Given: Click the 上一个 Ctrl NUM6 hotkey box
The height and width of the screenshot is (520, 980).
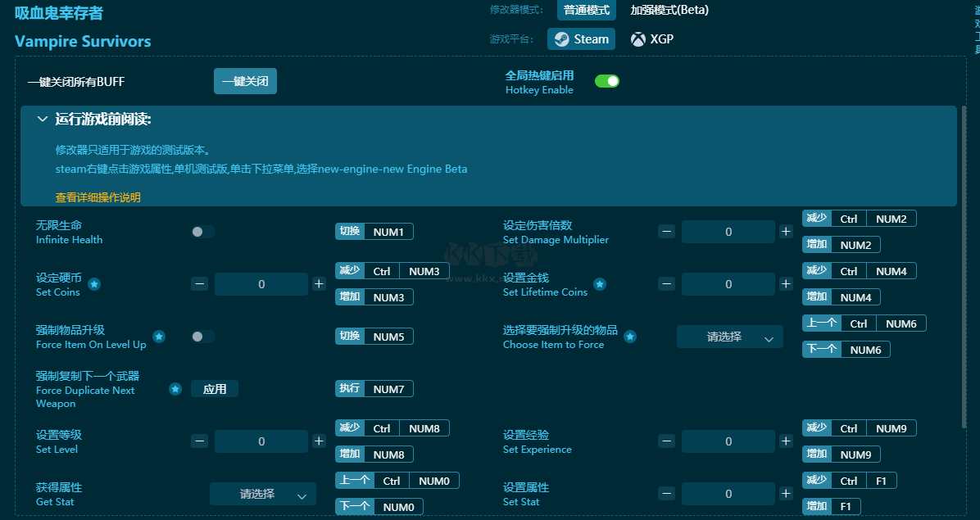Looking at the screenshot, I should (864, 323).
